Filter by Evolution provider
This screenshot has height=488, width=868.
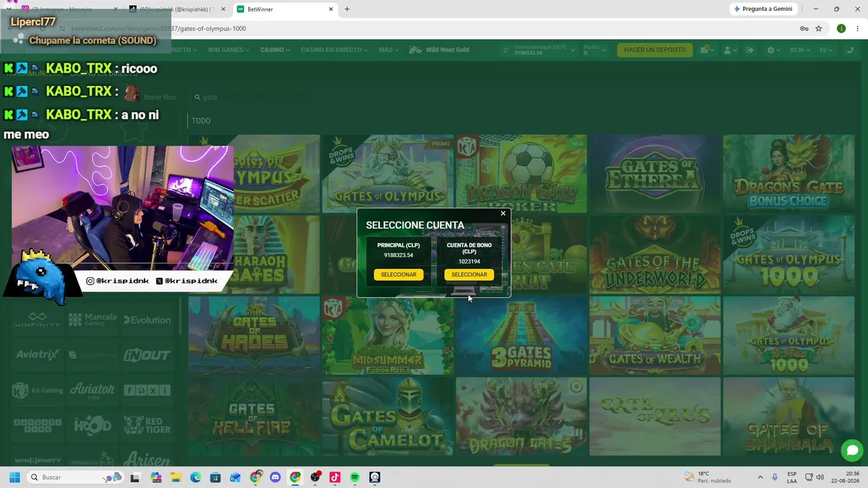[x=147, y=320]
